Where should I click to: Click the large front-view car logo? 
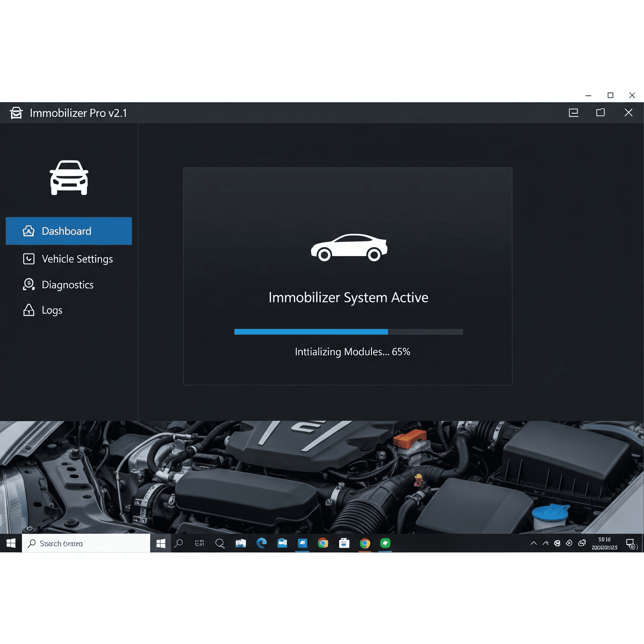[x=69, y=178]
